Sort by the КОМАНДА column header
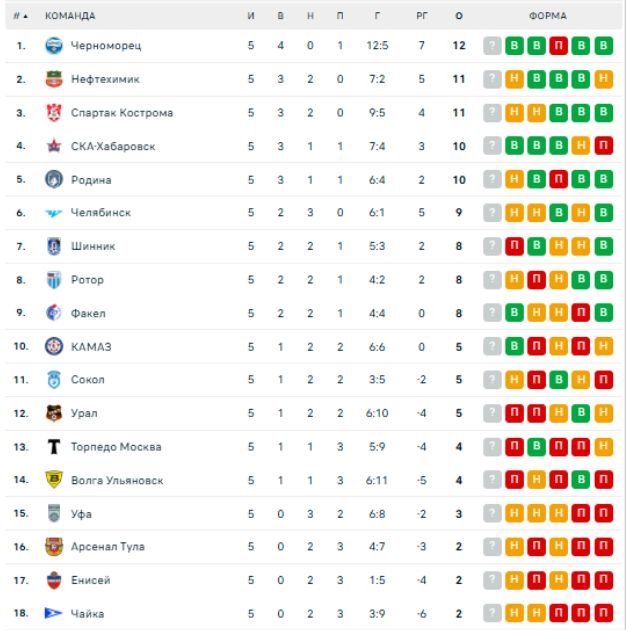This screenshot has width=626, height=630. [70, 16]
